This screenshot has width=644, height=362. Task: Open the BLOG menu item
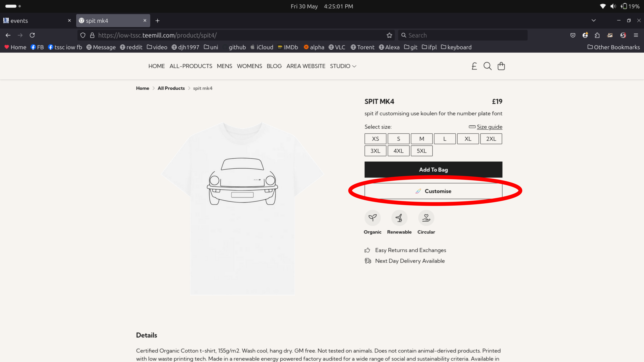tap(274, 66)
